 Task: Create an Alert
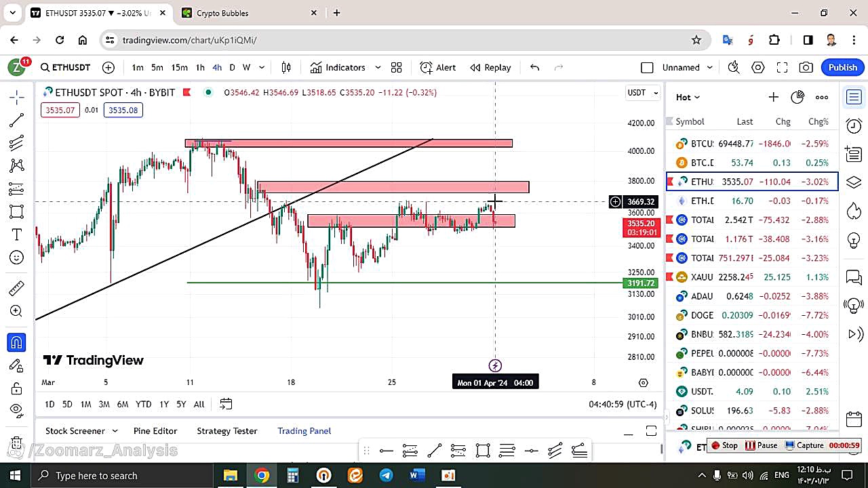[x=438, y=67]
